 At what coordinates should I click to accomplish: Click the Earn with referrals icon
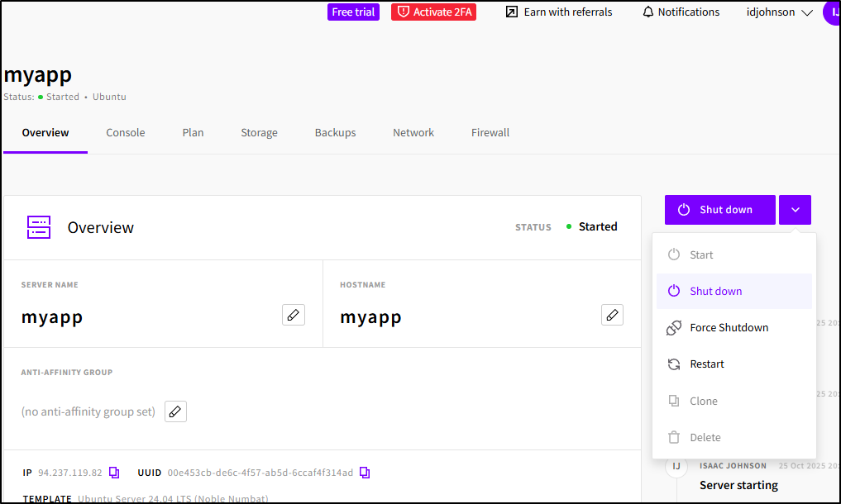pyautogui.click(x=512, y=12)
